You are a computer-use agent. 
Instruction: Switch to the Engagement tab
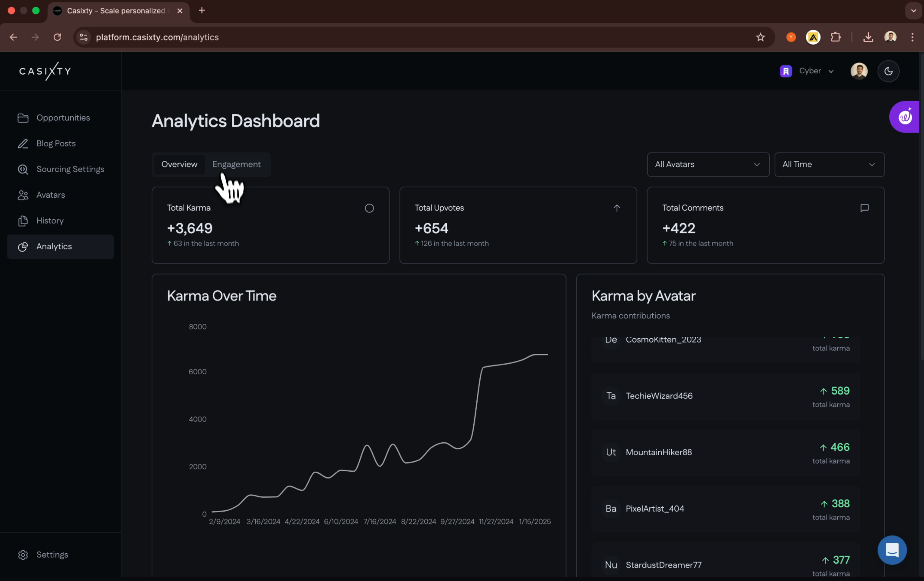click(x=236, y=164)
